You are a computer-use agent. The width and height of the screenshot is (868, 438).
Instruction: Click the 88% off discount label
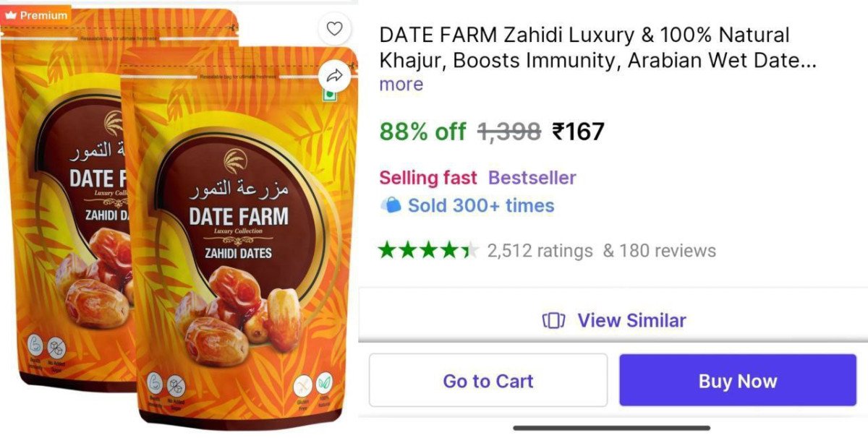423,132
